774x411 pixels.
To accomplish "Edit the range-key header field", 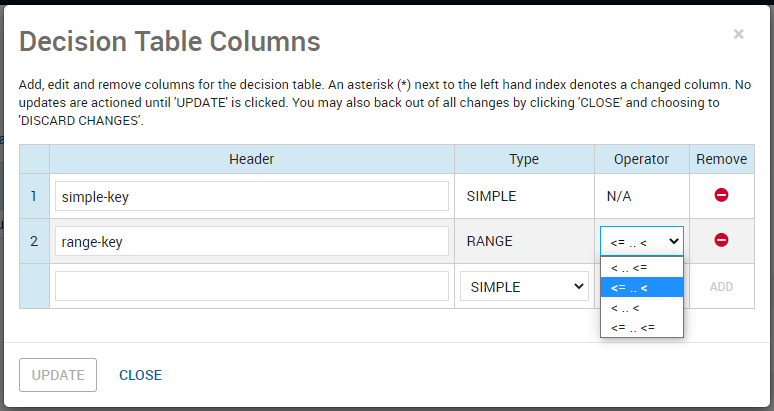I will point(251,241).
